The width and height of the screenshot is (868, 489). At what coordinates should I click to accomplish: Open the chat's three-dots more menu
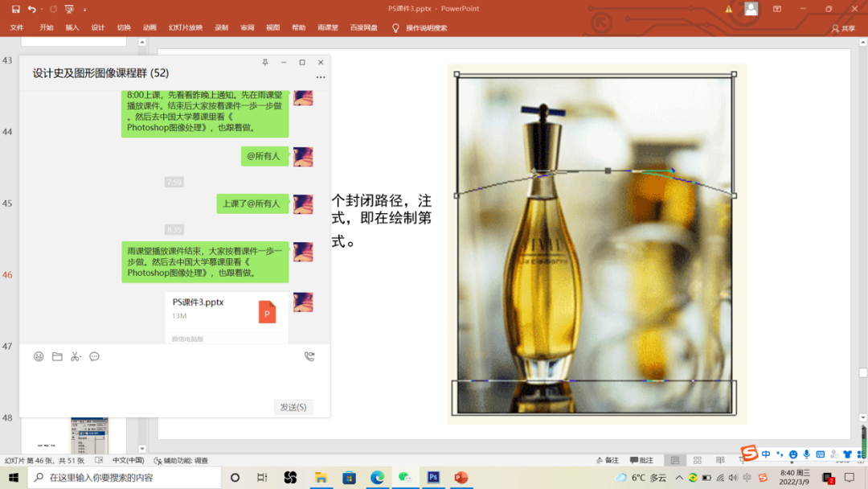[321, 78]
